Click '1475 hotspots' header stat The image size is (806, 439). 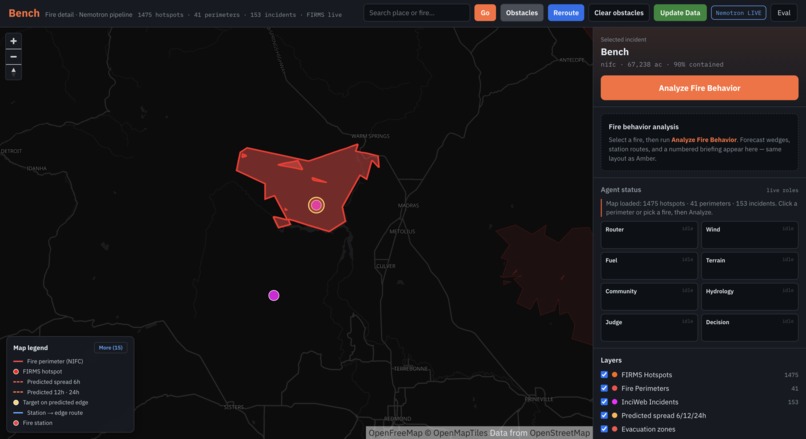click(x=160, y=15)
